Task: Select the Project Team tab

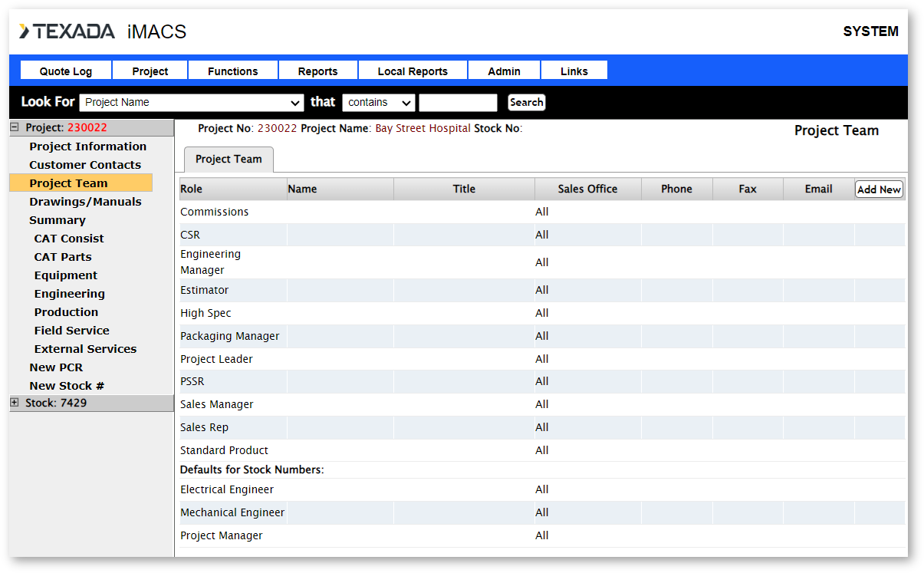Action: click(229, 160)
